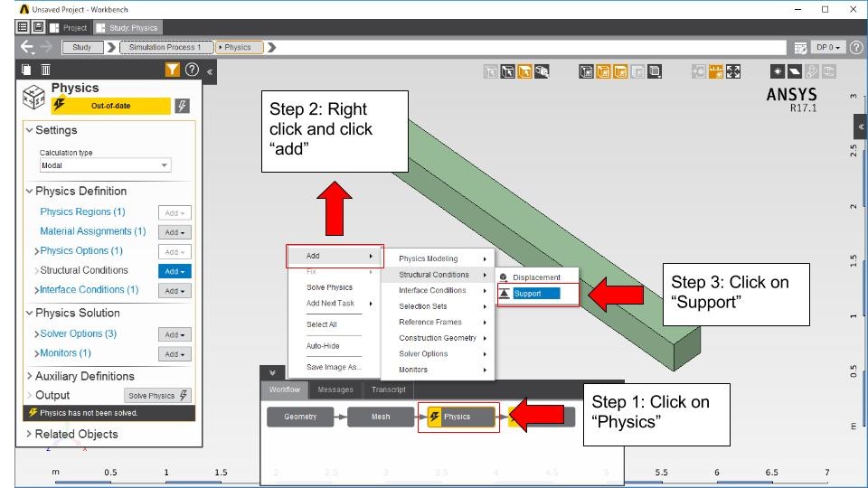Click the sun-like lighting icon in viewport toolbar
868x488 pixels.
[778, 71]
